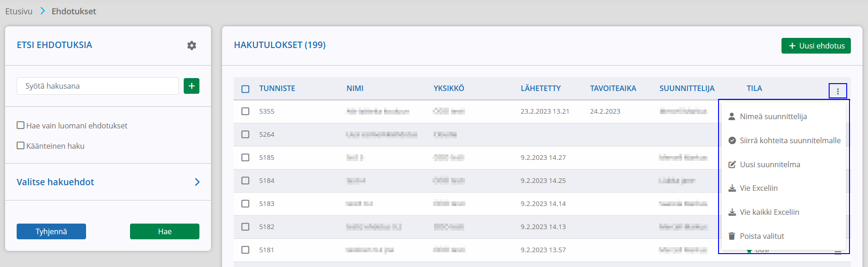This screenshot has width=868, height=267.
Task: Go to Etusivu breadcrumb link
Action: pyautogui.click(x=19, y=11)
